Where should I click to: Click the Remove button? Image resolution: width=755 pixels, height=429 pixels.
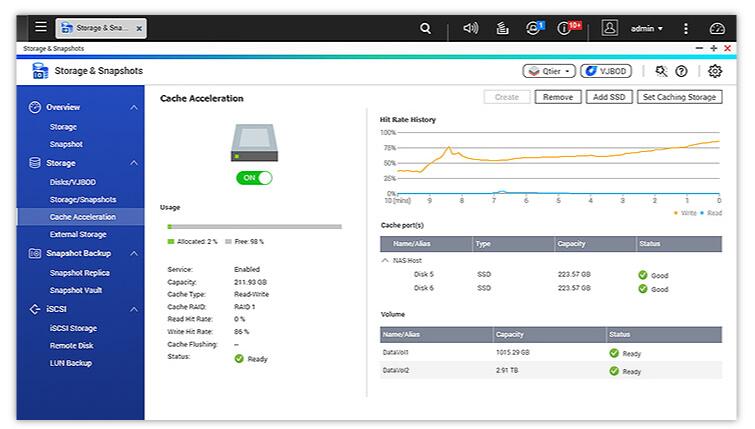(x=558, y=97)
